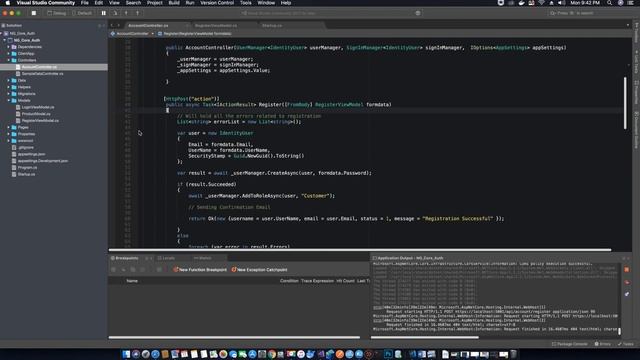
Task: Open the Search menu
Action: pos(133,3)
